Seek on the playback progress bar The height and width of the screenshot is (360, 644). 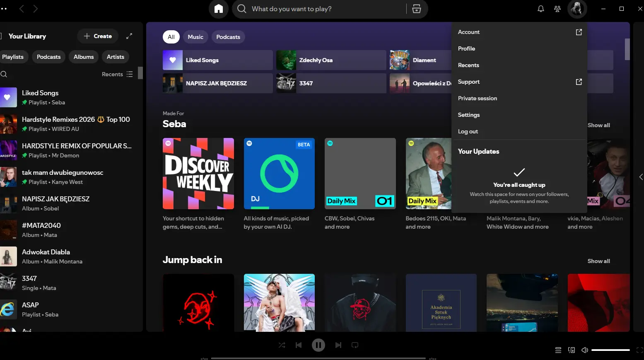(x=318, y=358)
